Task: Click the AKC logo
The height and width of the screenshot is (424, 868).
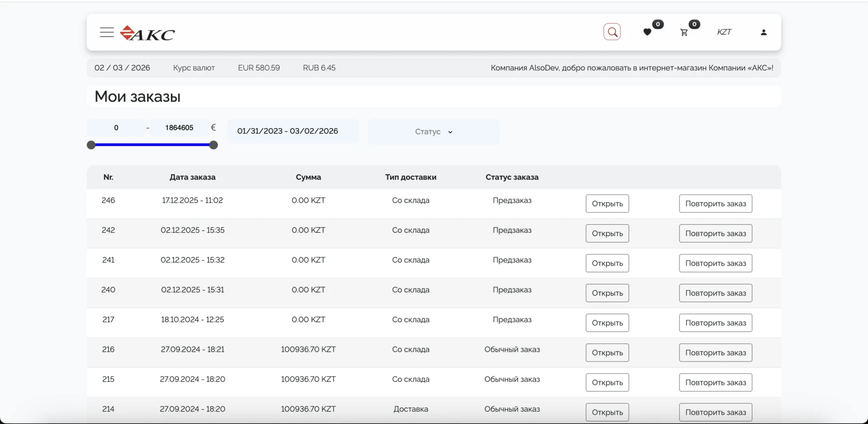Action: [x=147, y=33]
